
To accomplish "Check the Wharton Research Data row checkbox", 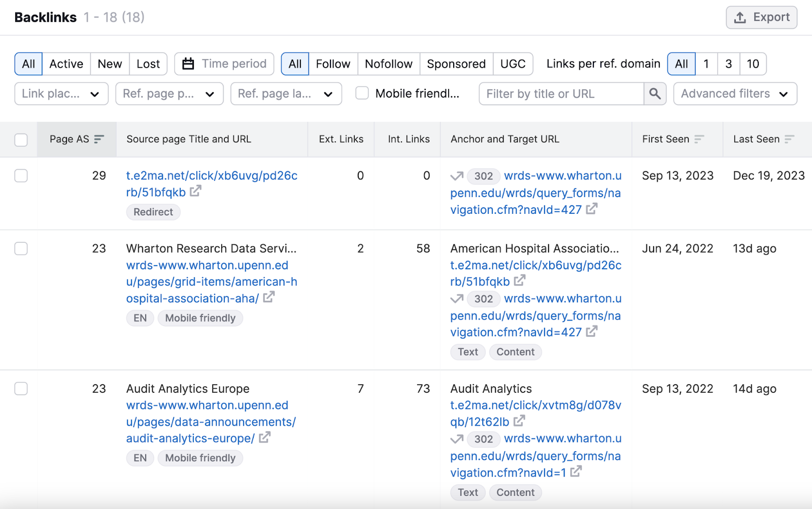I will (x=21, y=248).
